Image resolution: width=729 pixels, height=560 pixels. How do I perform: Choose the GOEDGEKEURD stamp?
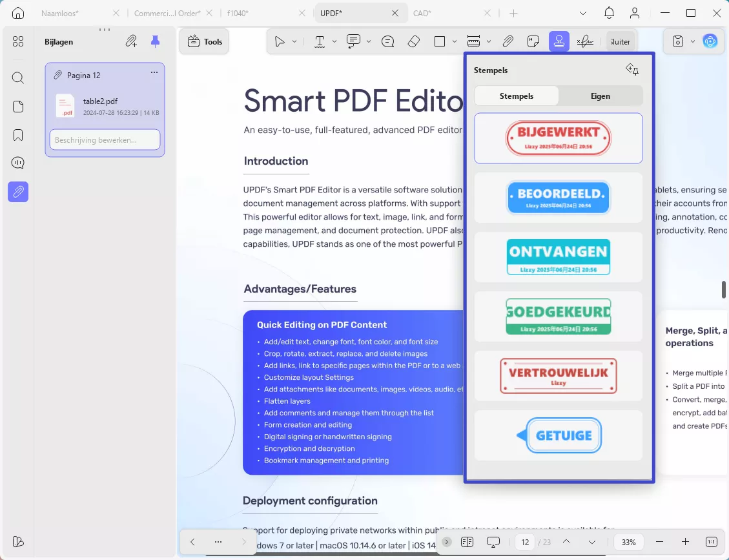pyautogui.click(x=559, y=316)
